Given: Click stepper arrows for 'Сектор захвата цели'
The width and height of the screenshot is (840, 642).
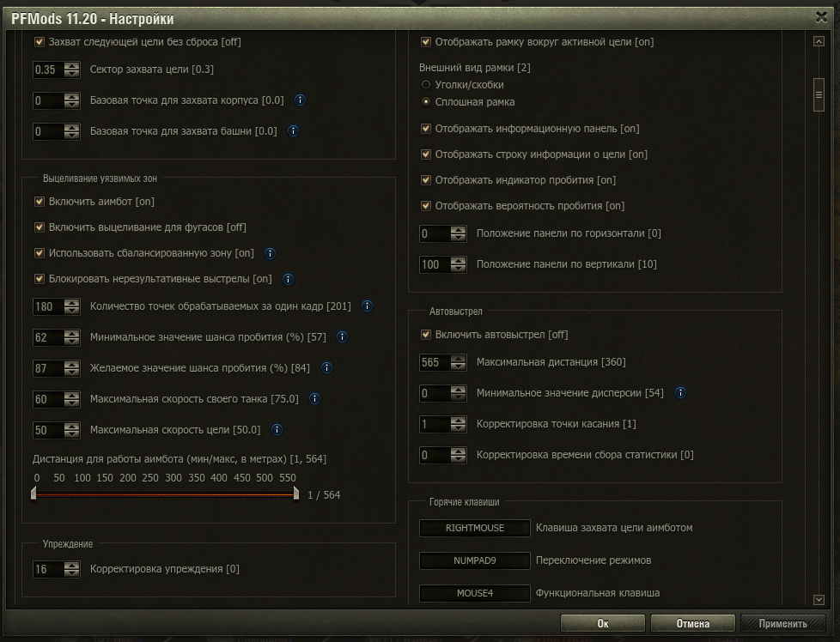Looking at the screenshot, I should pos(72,70).
